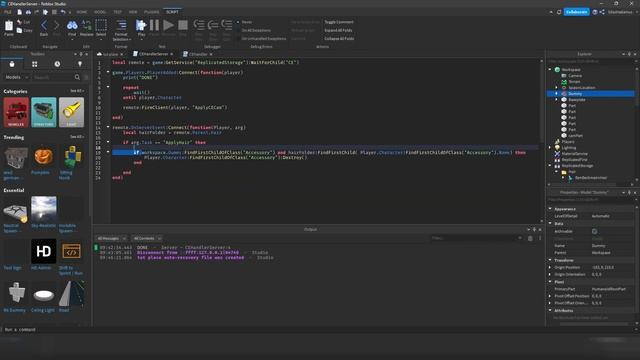Image resolution: width=640 pixels, height=360 pixels.
Task: Open the Models category dropdown
Action: (16, 77)
